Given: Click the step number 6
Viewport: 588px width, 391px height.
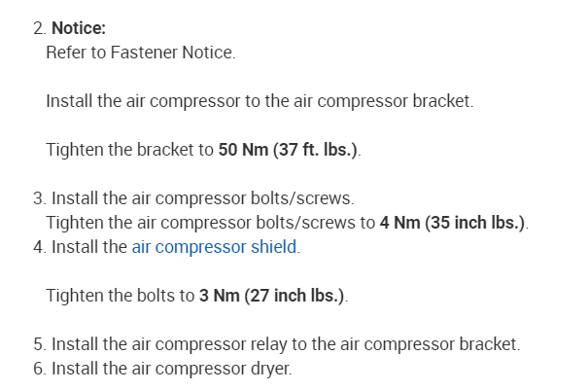Looking at the screenshot, I should (x=37, y=369).
